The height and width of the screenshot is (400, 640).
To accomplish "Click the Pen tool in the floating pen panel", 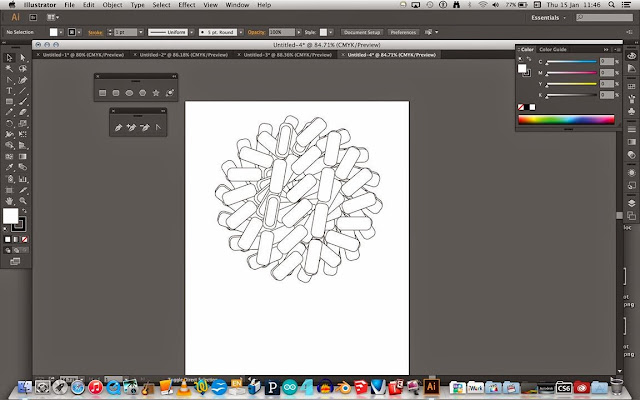I will 119,127.
